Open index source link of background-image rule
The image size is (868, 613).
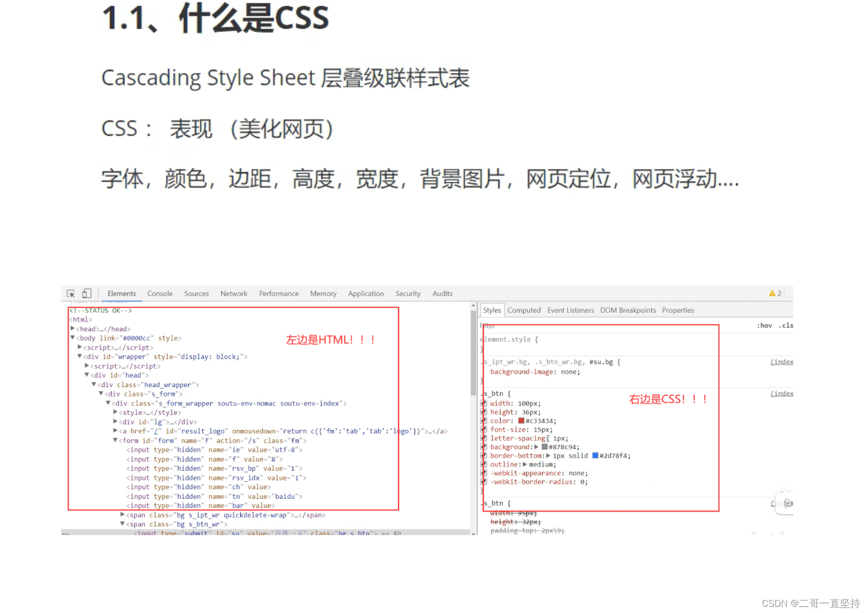tap(782, 362)
